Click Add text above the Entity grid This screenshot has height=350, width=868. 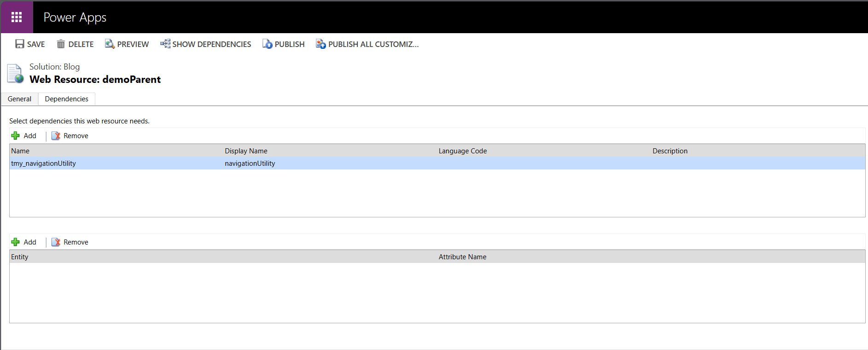point(30,242)
